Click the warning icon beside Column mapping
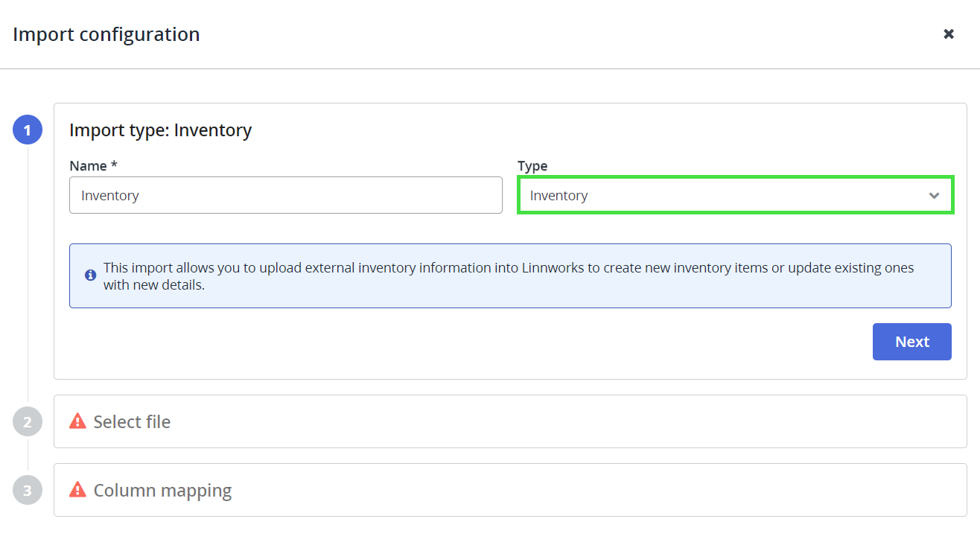980x545 pixels. click(x=77, y=490)
